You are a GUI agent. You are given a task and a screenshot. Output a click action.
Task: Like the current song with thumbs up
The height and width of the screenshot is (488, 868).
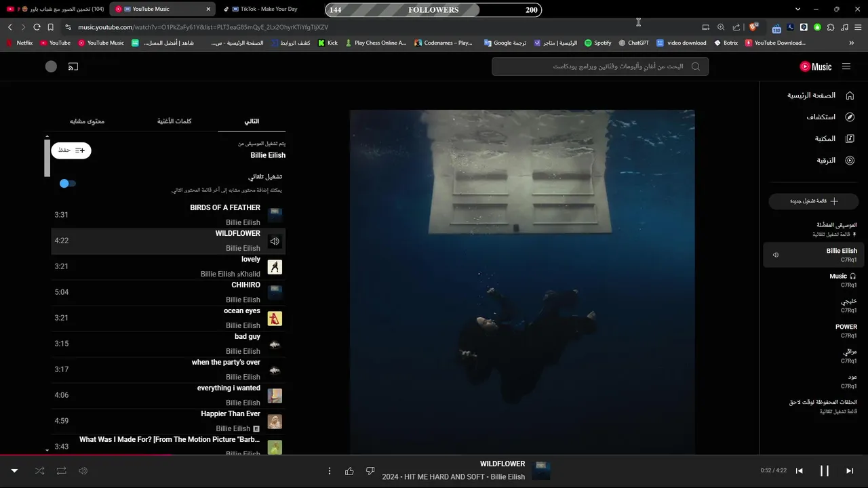(x=349, y=471)
